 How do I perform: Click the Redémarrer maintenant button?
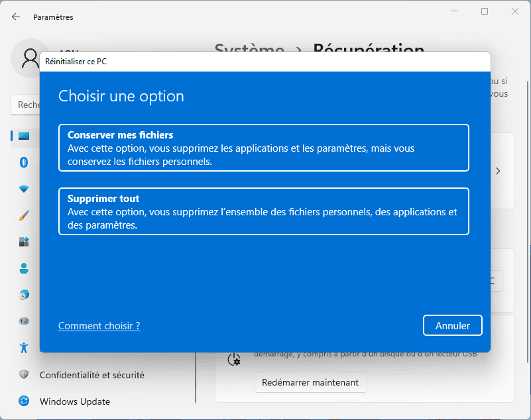(310, 382)
